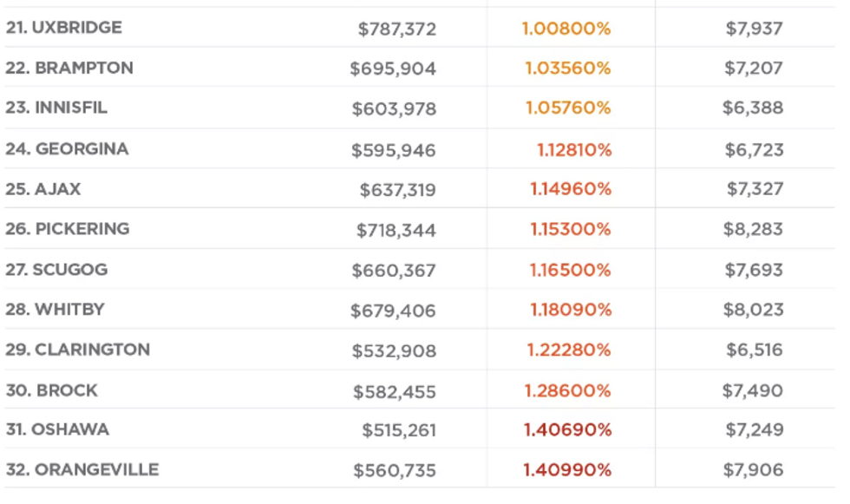
Task: Select Orangeville's home price $560,735
Action: pyautogui.click(x=395, y=471)
